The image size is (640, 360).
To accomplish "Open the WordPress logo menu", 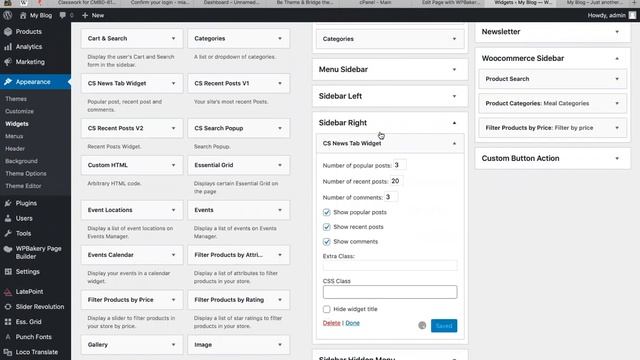I will point(7,16).
